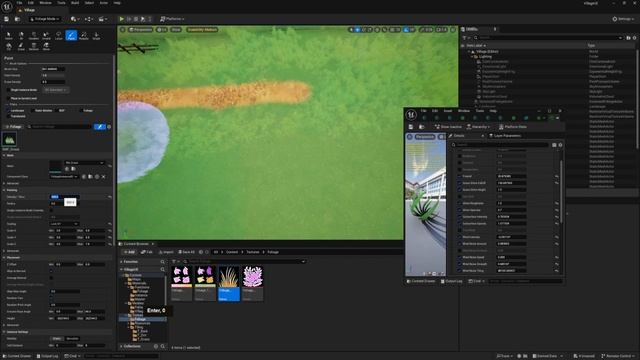Click the Deselect foliage tool
This screenshot has height=360, width=640.
[34, 36]
